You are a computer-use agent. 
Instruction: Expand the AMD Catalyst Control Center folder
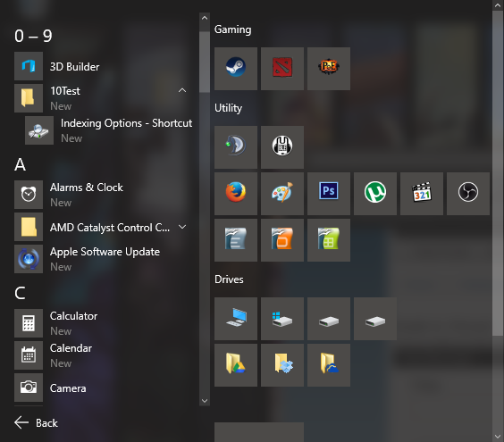[103, 227]
